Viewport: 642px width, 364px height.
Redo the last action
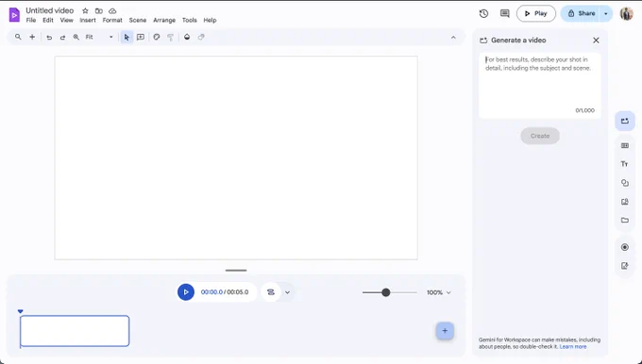click(62, 37)
